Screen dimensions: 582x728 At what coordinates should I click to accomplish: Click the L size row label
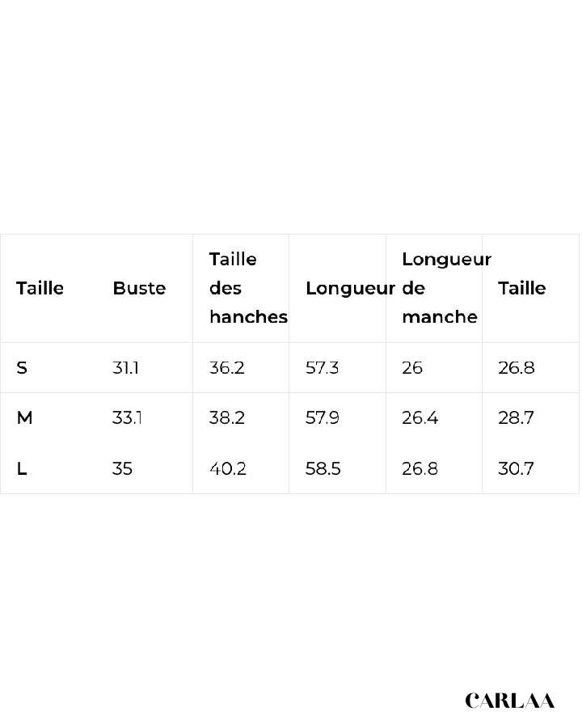point(22,468)
